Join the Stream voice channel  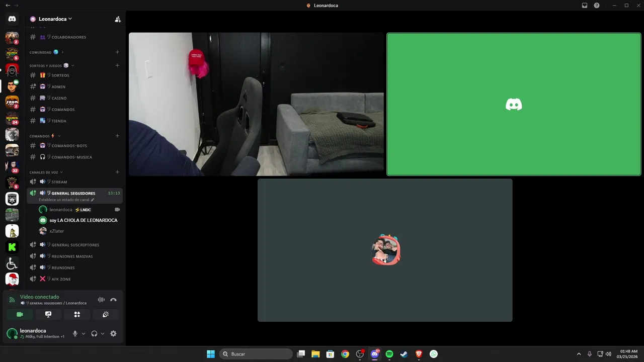74,182
